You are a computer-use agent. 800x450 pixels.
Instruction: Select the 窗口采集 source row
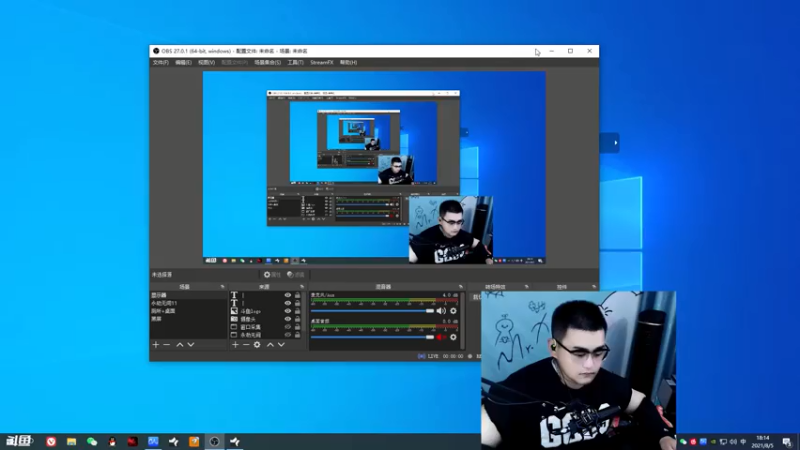click(x=267, y=327)
